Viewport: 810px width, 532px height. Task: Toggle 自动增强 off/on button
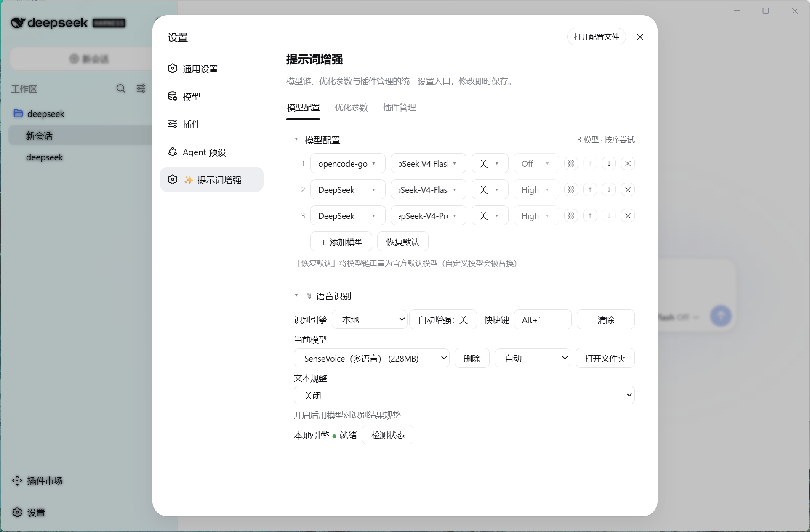tap(443, 319)
